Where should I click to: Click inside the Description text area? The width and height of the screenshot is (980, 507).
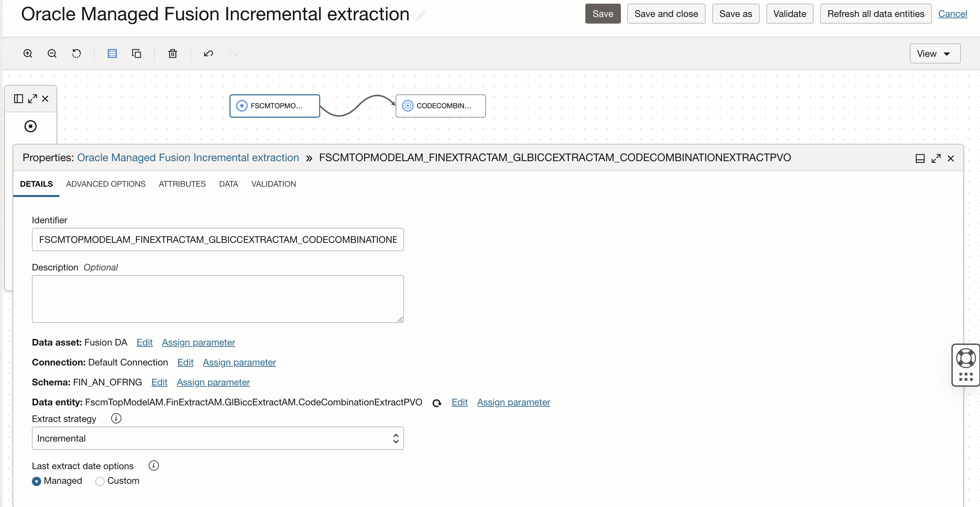[x=217, y=299]
